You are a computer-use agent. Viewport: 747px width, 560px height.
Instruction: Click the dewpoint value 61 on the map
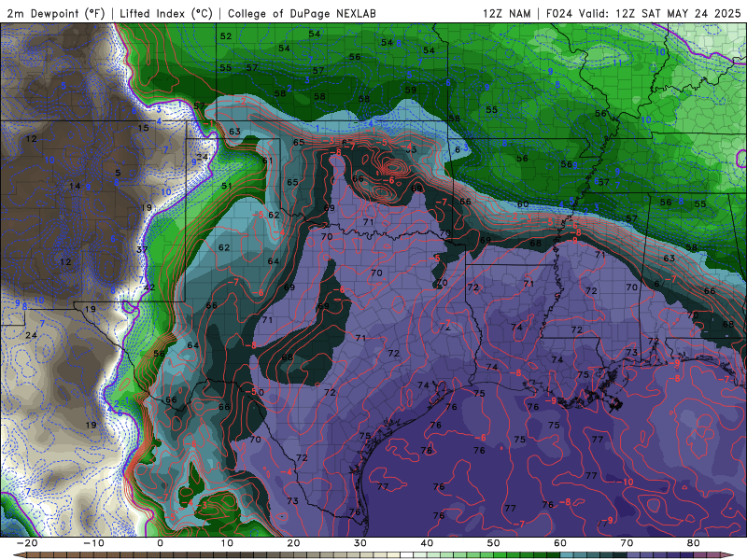(268, 161)
